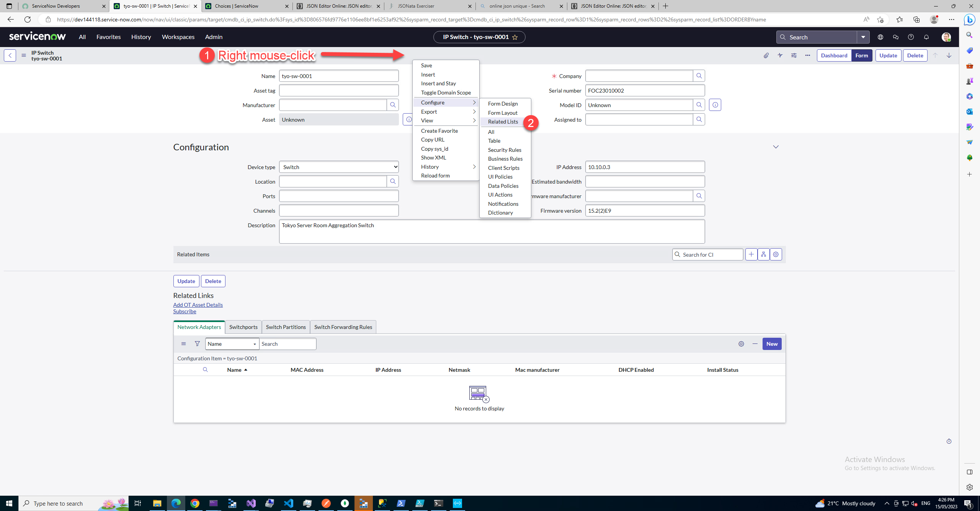Click New in Network Adapters list
Viewport: 980px width, 511px height.
(x=772, y=344)
